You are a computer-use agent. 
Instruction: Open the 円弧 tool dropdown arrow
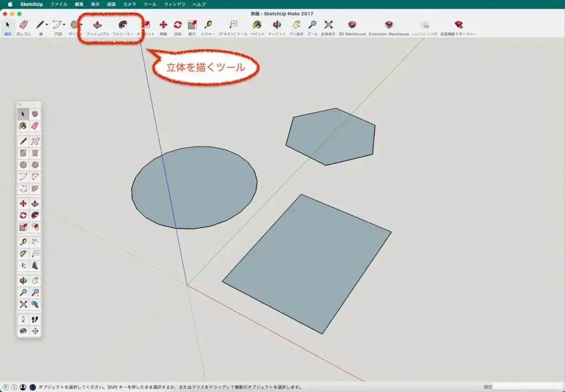(64, 25)
